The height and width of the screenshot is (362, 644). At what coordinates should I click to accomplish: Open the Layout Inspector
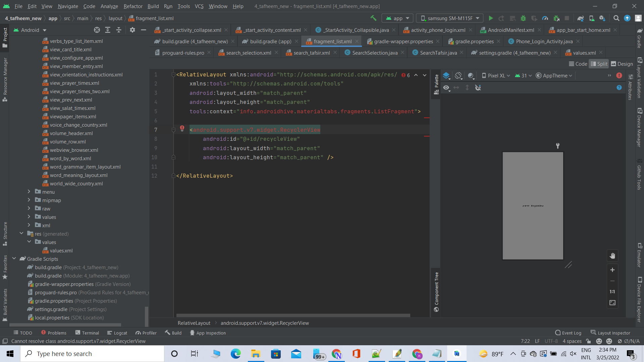(x=610, y=333)
